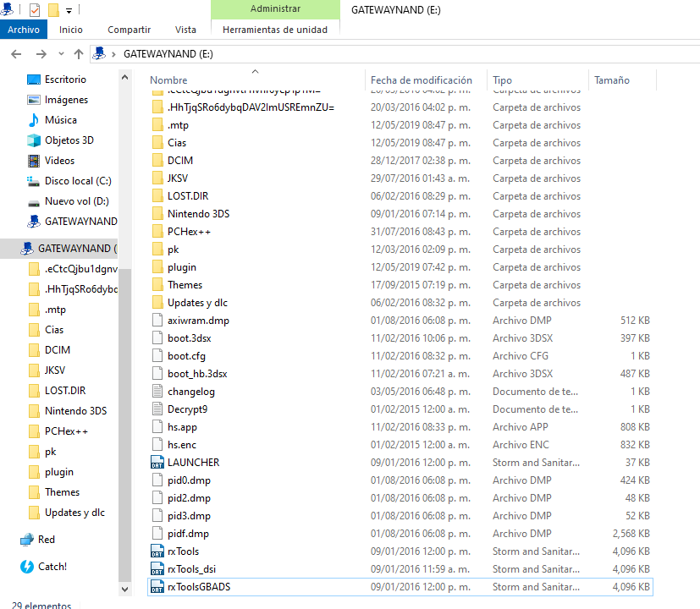This screenshot has width=700, height=609.
Task: Open the Archivo ribbon tab
Action: pyautogui.click(x=24, y=30)
